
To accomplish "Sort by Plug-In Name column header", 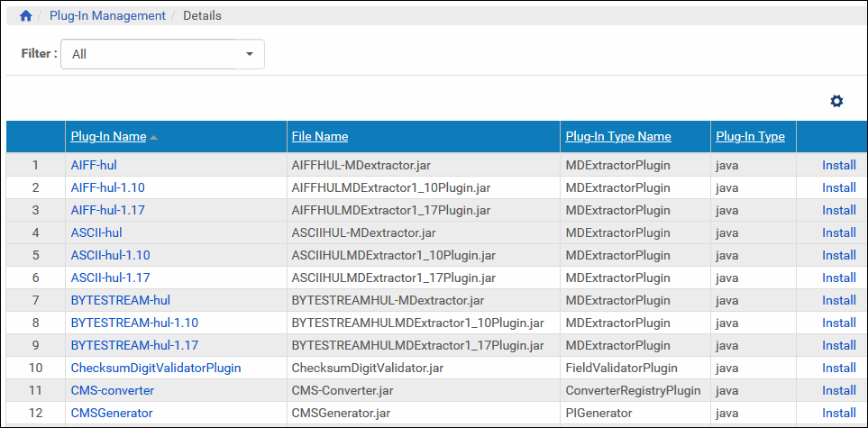I will pos(108,136).
